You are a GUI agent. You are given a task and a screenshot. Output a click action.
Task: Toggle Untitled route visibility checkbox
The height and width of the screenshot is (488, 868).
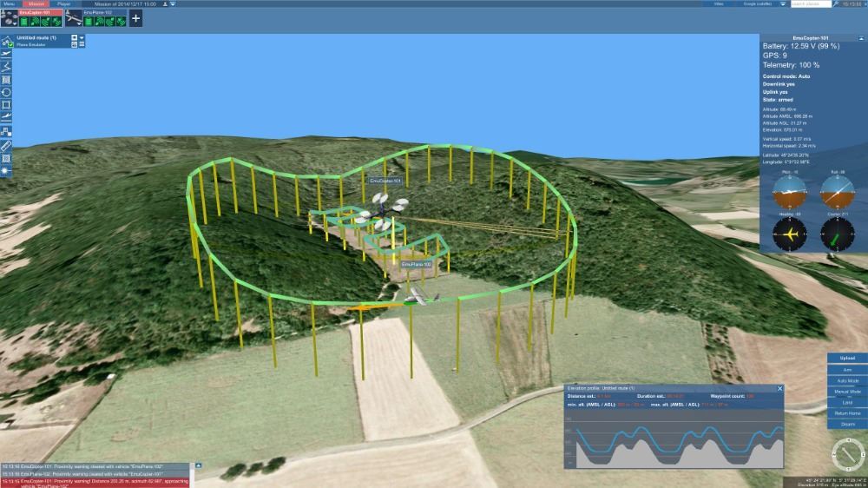[10, 43]
